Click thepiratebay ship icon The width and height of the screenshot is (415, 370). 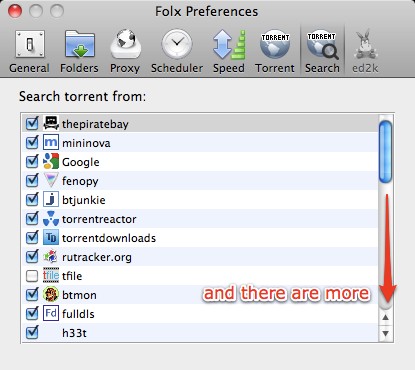[51, 124]
